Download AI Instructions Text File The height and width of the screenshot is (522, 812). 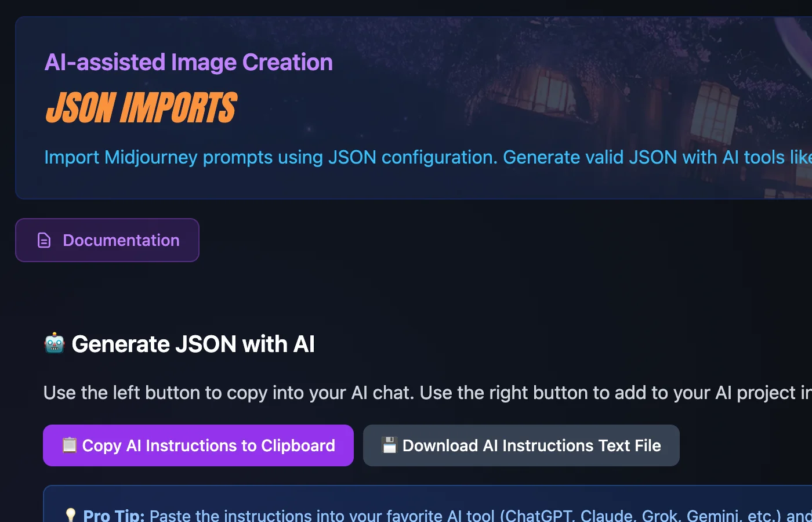pos(521,445)
